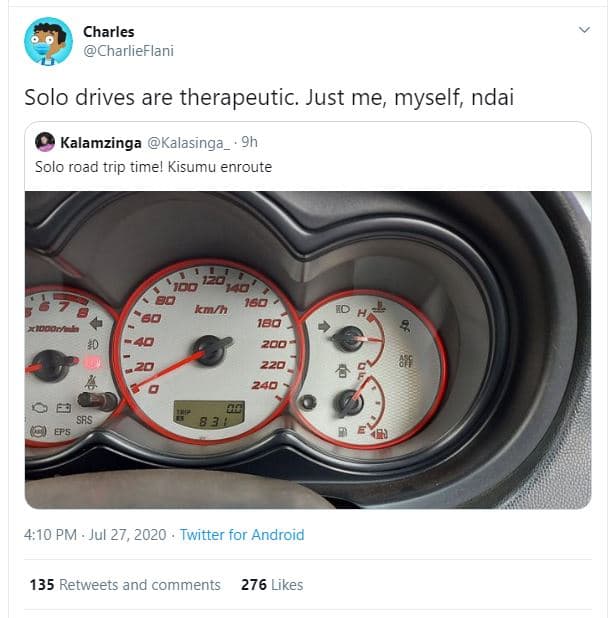Click the speedometer's trip display in the photo
This screenshot has width=611, height=618.
[x=209, y=415]
